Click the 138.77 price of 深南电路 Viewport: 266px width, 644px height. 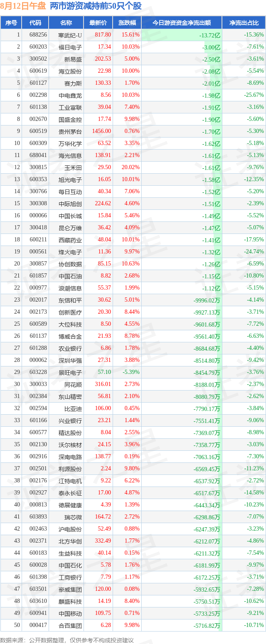[103, 457]
